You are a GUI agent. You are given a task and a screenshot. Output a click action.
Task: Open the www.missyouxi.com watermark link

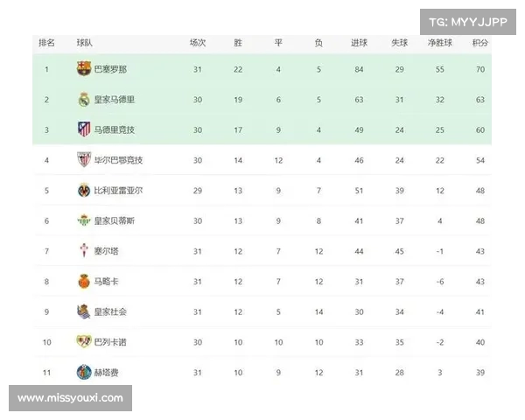tap(70, 398)
